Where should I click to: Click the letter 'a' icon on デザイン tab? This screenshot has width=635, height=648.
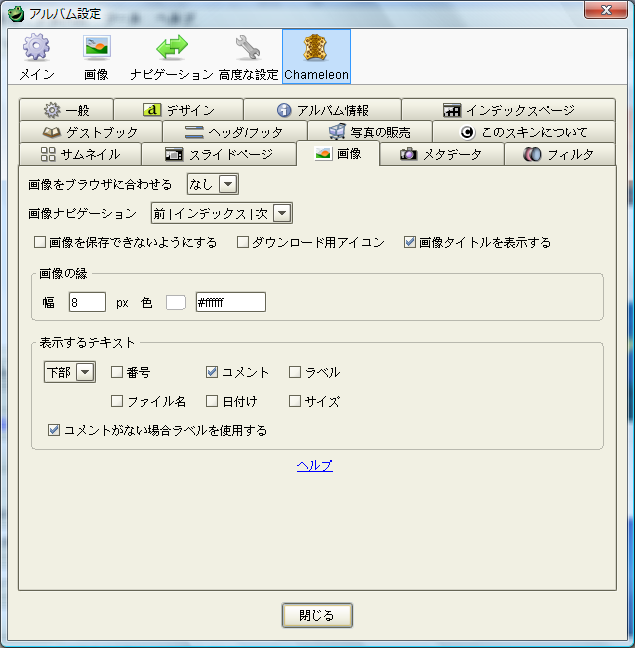(x=152, y=110)
